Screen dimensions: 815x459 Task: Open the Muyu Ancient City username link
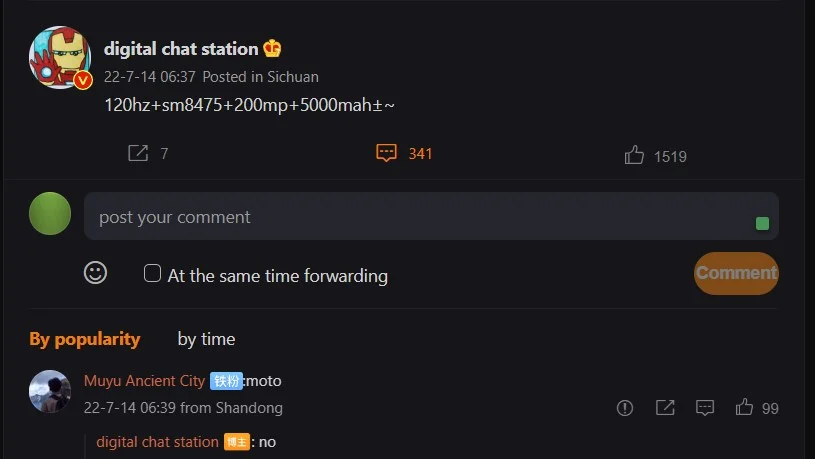click(144, 381)
